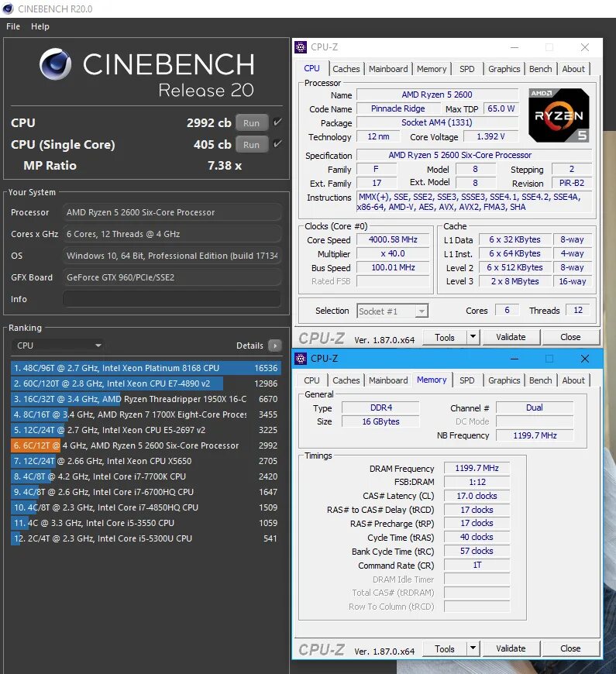This screenshot has height=674, width=616.
Task: Click the Code Name value Pinnacle Ridge
Action: tap(397, 108)
